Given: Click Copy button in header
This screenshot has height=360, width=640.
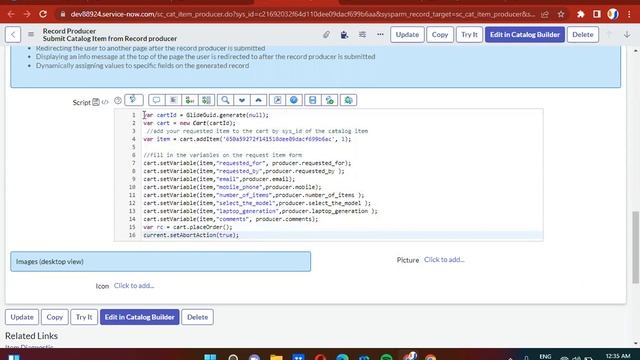Looking at the screenshot, I should click(x=440, y=35).
